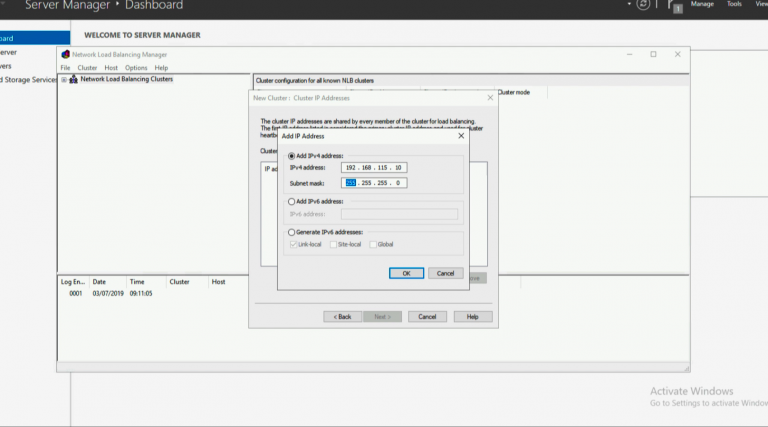Click Next in New Cluster wizard
The image size is (768, 427).
click(x=383, y=317)
